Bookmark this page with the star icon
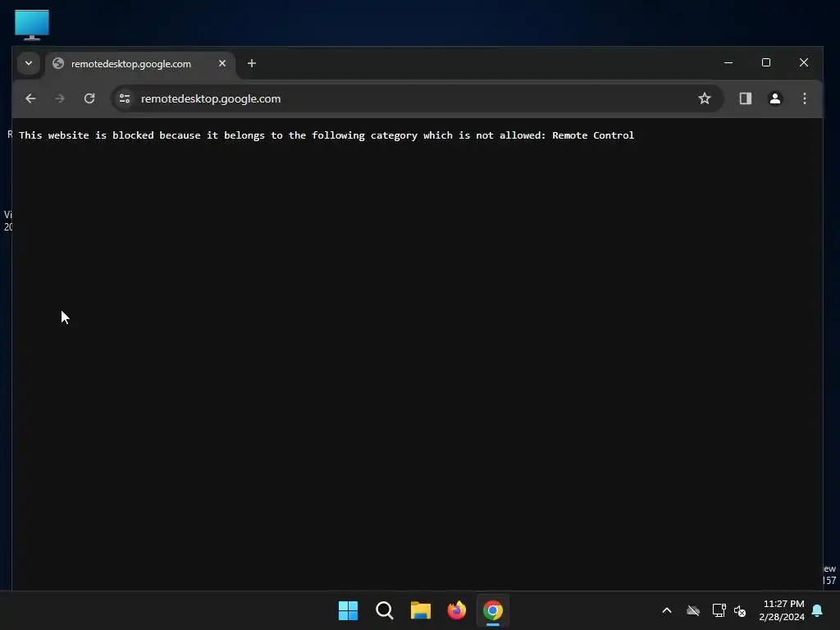Viewport: 840px width, 630px height. [705, 98]
